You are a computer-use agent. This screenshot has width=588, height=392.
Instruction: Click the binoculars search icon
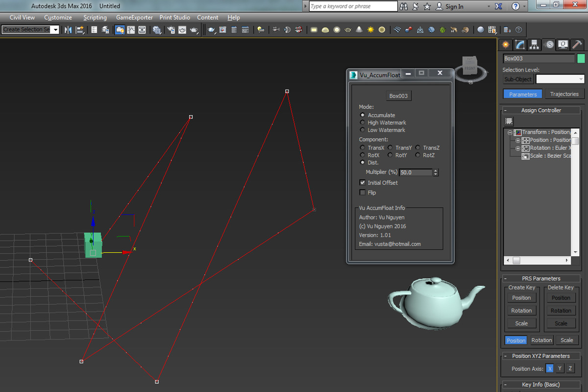[404, 6]
